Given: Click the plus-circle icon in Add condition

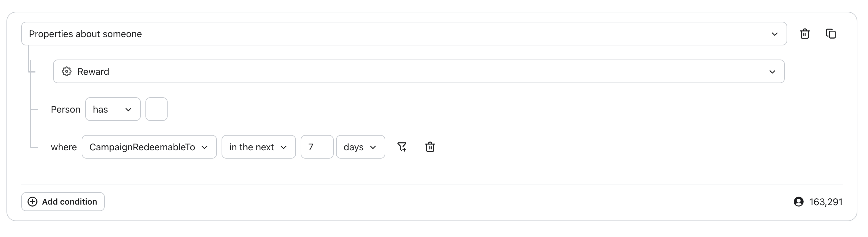Looking at the screenshot, I should [32, 202].
